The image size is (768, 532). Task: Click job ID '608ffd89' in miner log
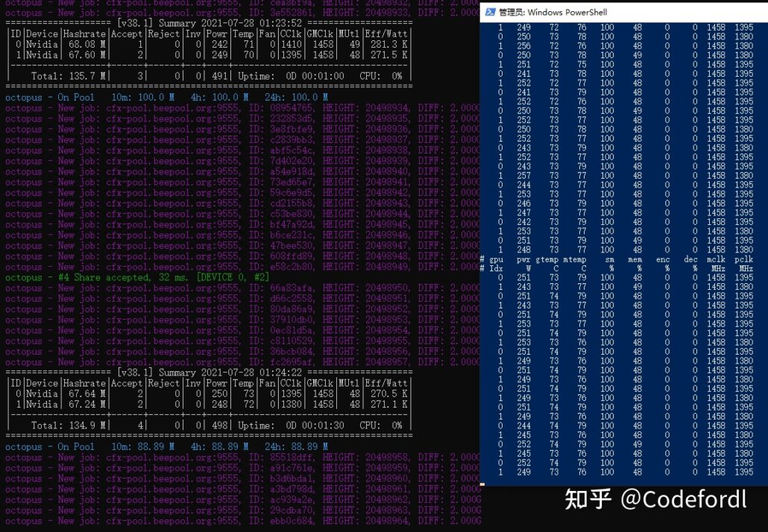(x=291, y=256)
